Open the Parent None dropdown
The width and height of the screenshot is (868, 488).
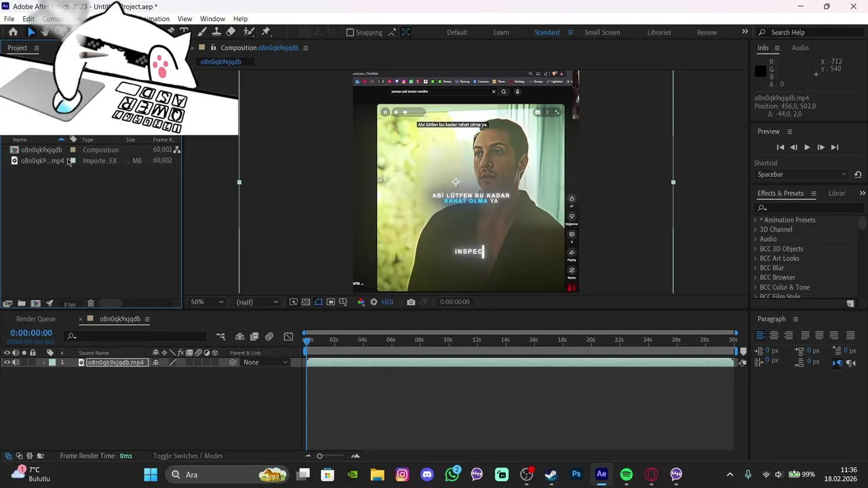(266, 363)
